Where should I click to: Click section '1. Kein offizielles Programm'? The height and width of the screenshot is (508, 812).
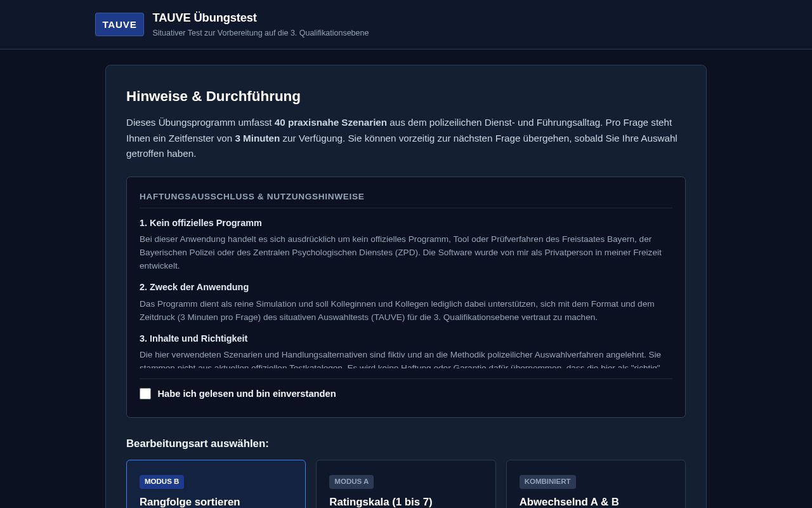tap(200, 223)
